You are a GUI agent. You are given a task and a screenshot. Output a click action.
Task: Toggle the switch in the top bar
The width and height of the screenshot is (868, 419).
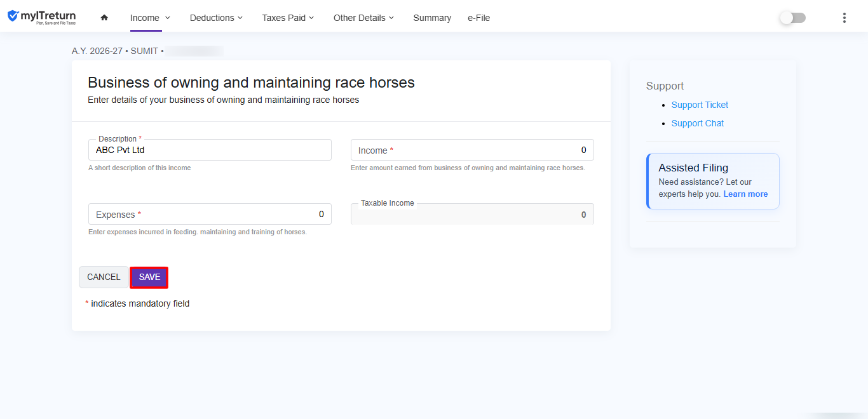point(792,18)
